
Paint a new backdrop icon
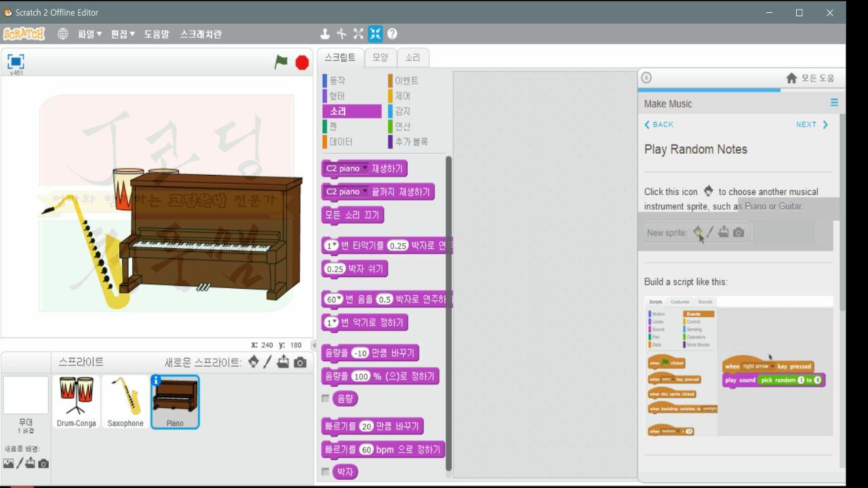[x=20, y=463]
